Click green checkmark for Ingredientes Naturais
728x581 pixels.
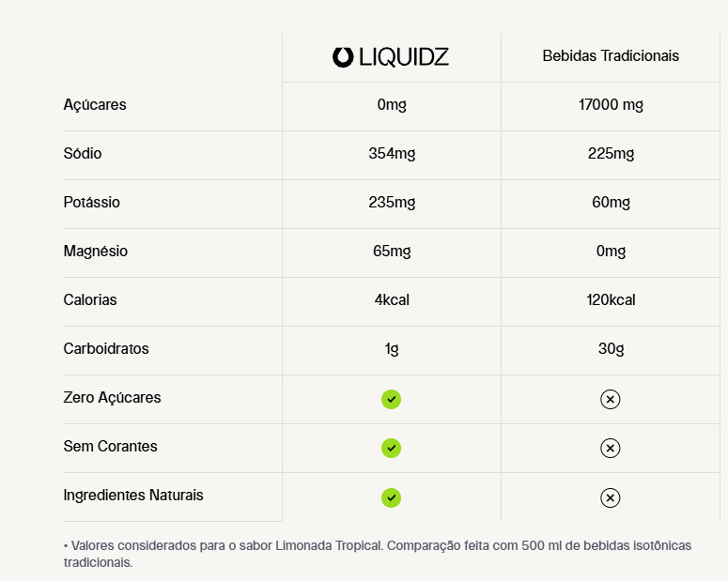[391, 497]
